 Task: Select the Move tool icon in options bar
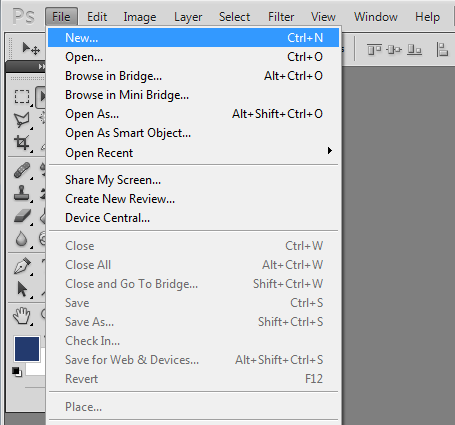tap(31, 49)
